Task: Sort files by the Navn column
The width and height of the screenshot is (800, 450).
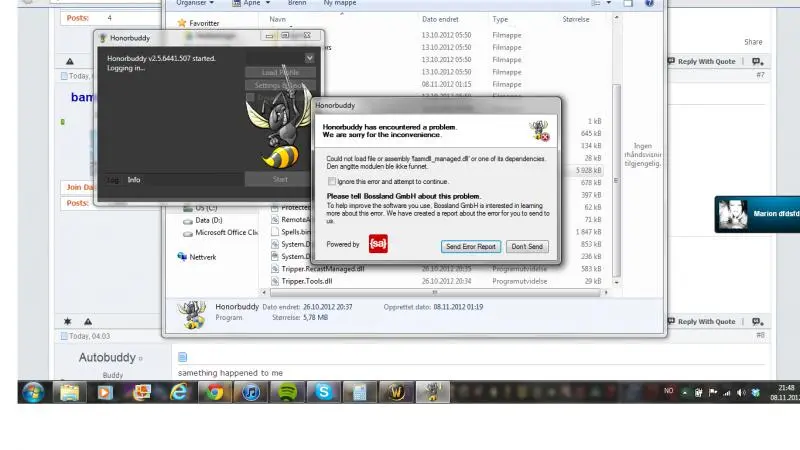Action: click(x=278, y=19)
